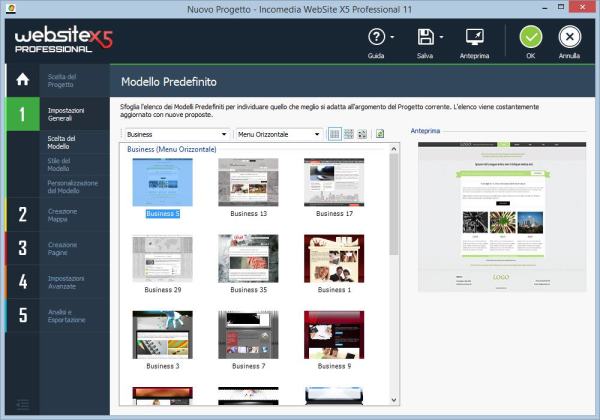Viewport: 600px width, 420px height.
Task: Confirm with the green OK checkmark
Action: tap(529, 38)
